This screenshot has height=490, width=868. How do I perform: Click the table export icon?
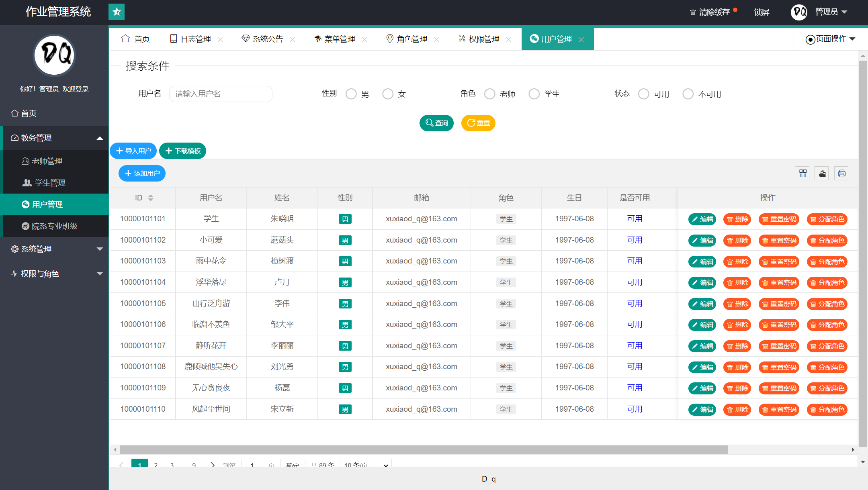point(822,174)
